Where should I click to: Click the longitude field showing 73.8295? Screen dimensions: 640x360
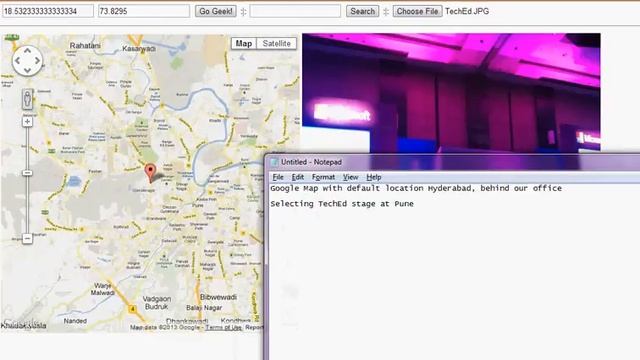pos(144,11)
